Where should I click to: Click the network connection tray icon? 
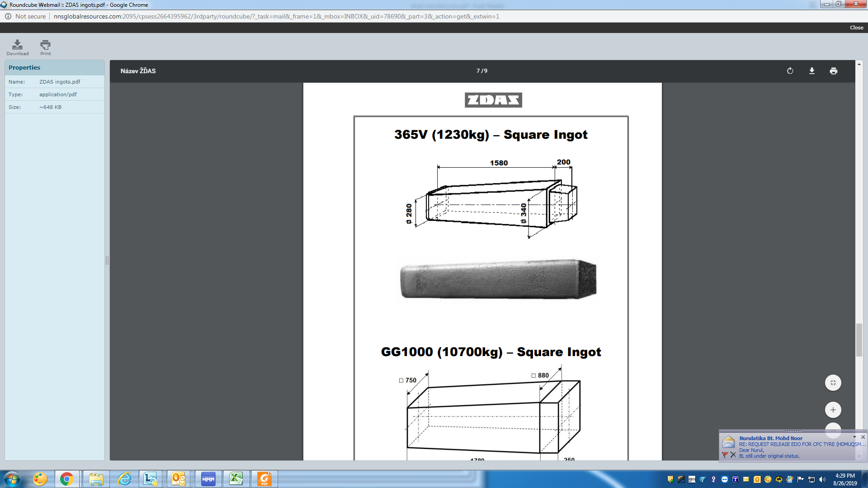click(x=811, y=479)
